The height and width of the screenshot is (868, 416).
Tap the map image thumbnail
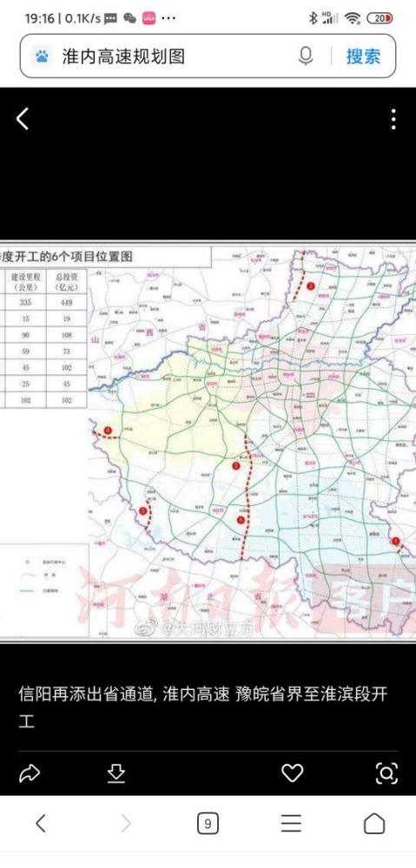(208, 441)
